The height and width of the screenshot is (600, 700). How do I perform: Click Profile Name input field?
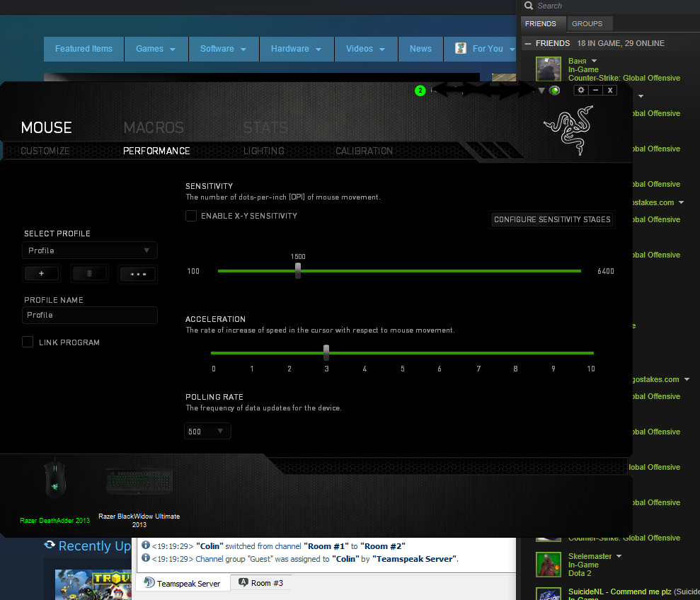click(x=90, y=315)
